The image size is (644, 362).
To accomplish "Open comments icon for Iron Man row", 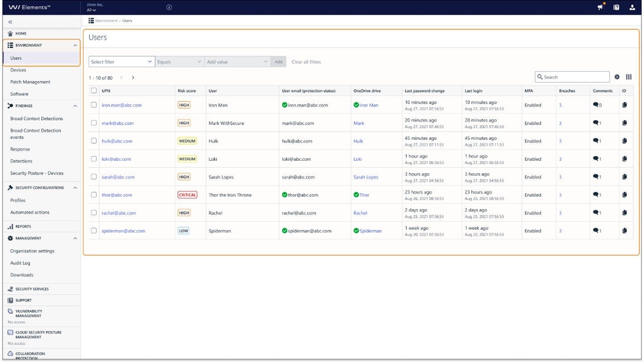I will click(x=596, y=105).
